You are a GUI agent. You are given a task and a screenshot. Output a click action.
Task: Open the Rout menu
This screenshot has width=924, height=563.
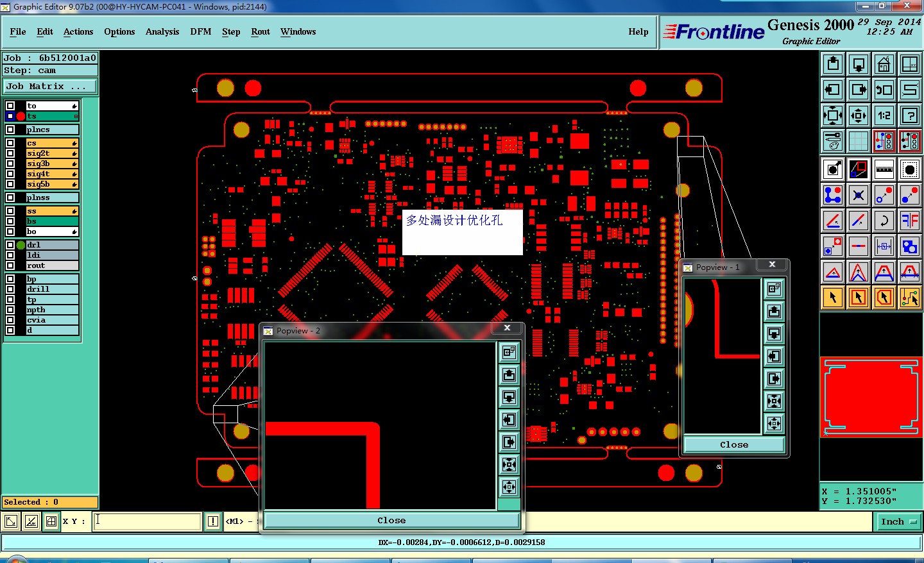coord(261,31)
